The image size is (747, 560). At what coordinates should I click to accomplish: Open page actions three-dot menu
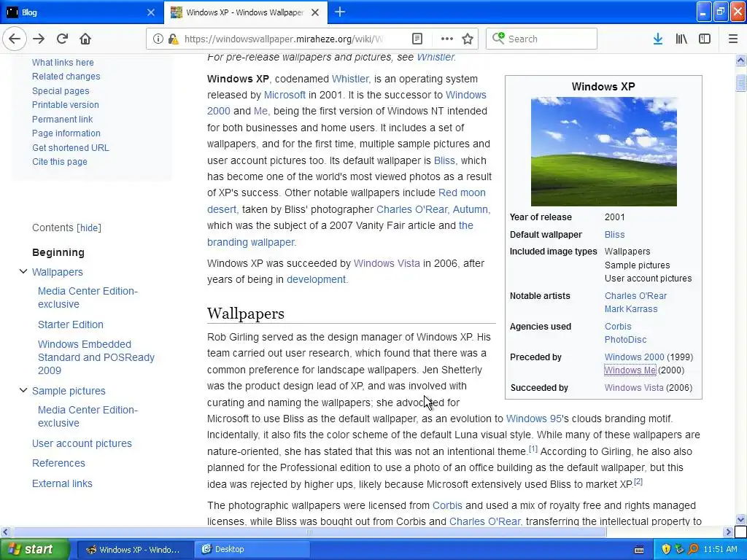tap(447, 39)
